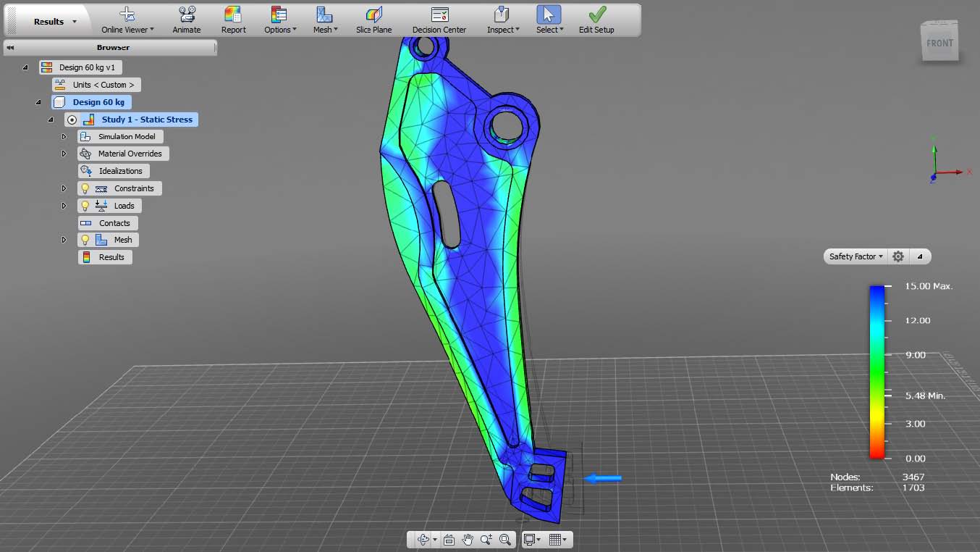Select the Design 60 kg v1 row
The width and height of the screenshot is (980, 552).
[x=80, y=67]
